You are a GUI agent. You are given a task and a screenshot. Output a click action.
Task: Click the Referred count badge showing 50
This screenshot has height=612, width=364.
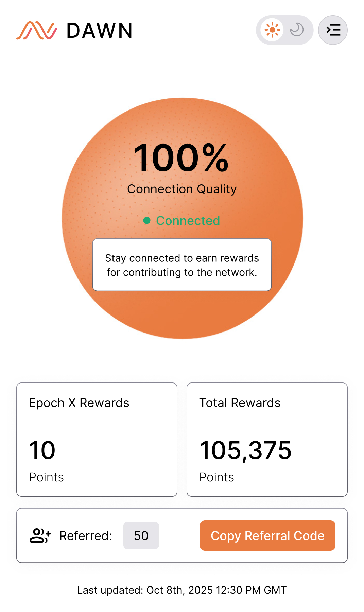[x=141, y=535]
